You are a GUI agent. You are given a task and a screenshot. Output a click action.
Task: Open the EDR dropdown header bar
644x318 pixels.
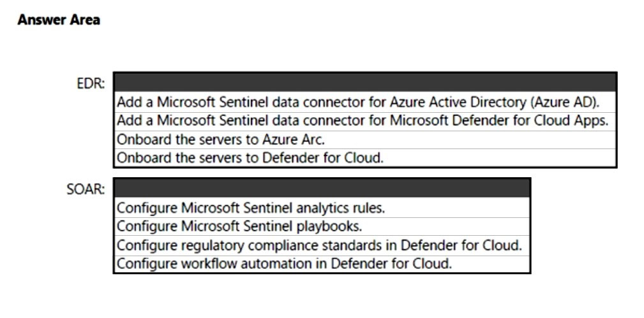[x=364, y=83]
